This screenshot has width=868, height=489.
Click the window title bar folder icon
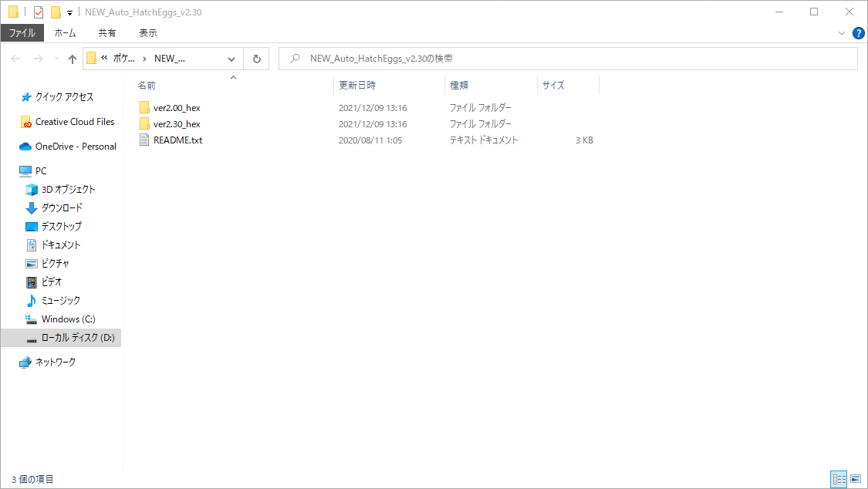14,12
